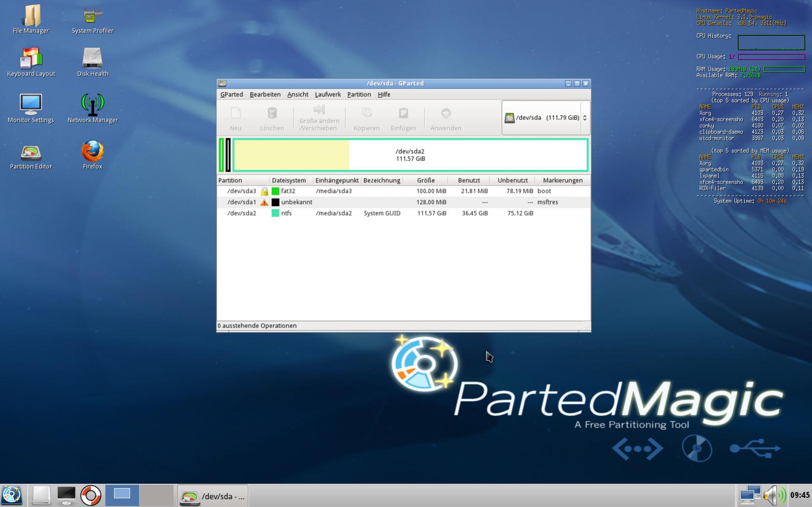Open the Parted Magic start menu

click(12, 495)
